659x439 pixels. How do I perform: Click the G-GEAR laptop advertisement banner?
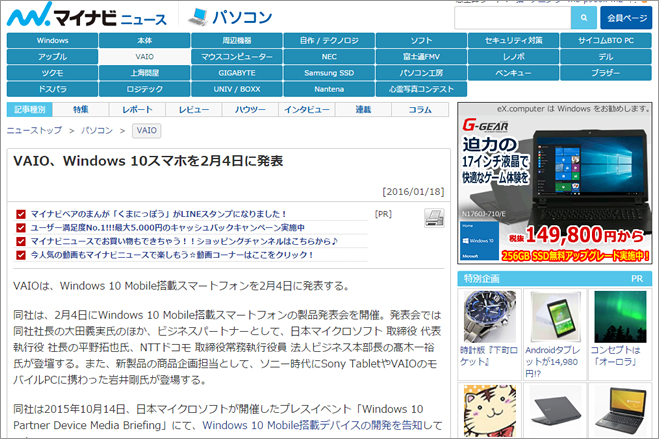pos(555,183)
